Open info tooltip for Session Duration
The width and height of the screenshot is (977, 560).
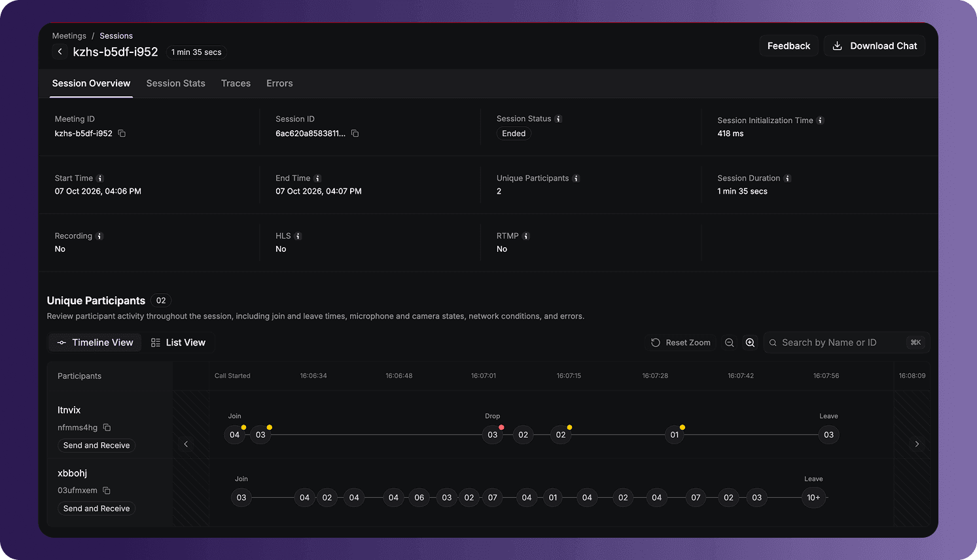pyautogui.click(x=787, y=179)
